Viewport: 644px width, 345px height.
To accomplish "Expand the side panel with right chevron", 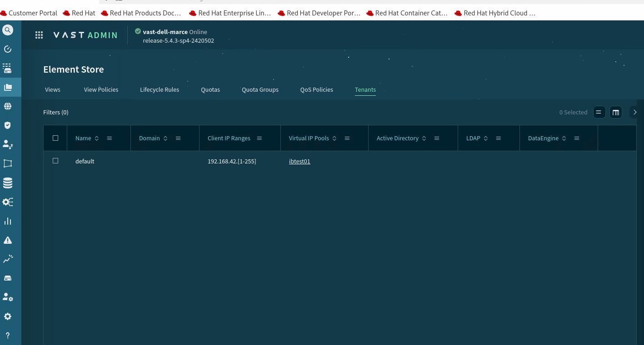I will (x=635, y=112).
